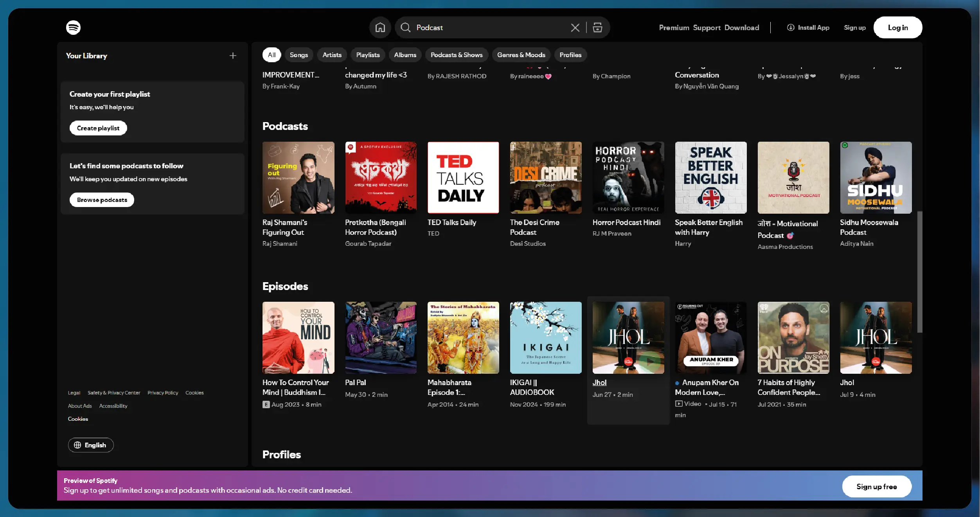
Task: Open TED Talks Daily podcast thumbnail
Action: tap(463, 178)
